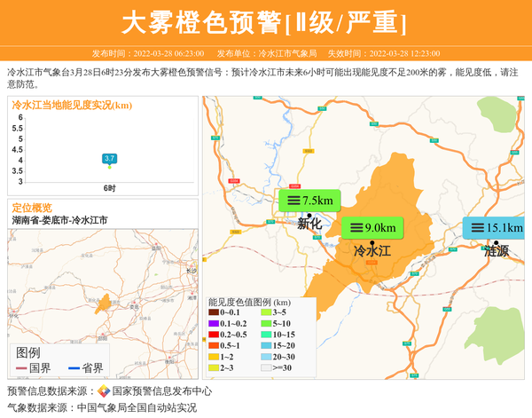The width and height of the screenshot is (532, 418).
Task: Click the 图例 heading in overview map
Action: [28, 353]
